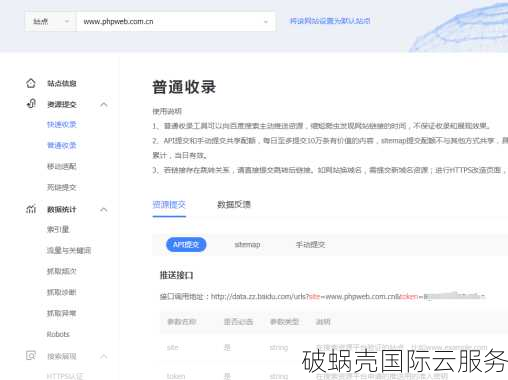Open 抓取频次 page
Screen dimensions: 508x380
click(x=62, y=271)
